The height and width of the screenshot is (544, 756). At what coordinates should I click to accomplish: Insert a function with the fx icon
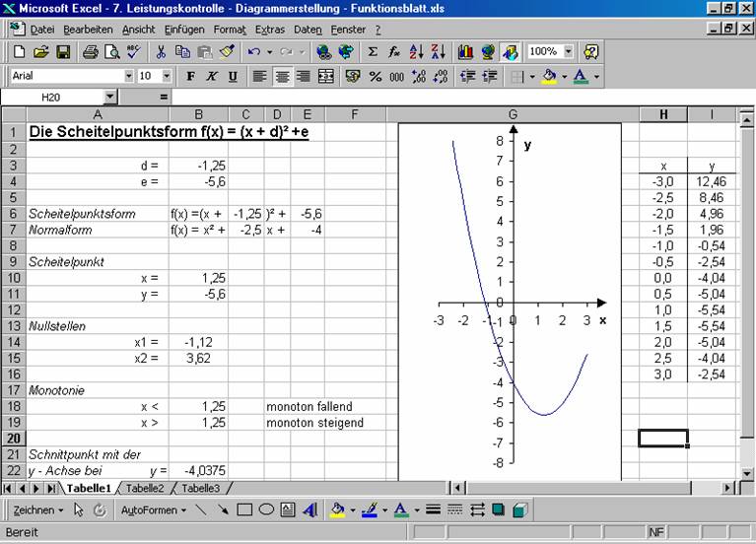click(393, 51)
